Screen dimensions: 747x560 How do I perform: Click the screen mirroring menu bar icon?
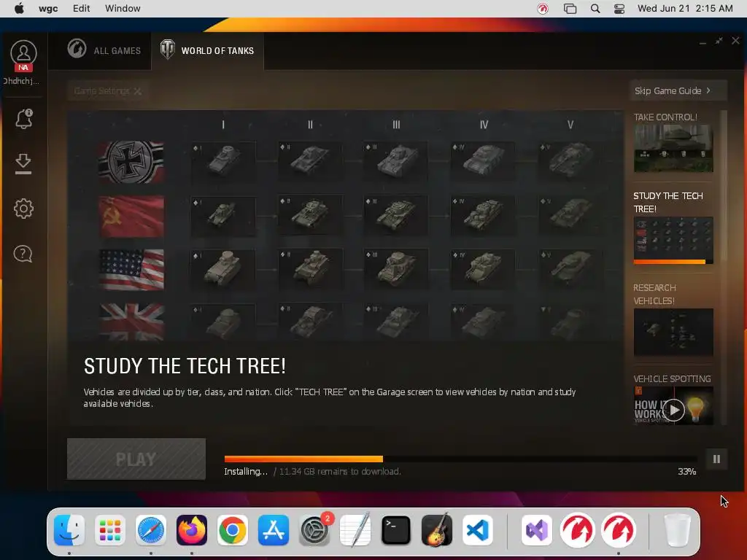tap(570, 9)
